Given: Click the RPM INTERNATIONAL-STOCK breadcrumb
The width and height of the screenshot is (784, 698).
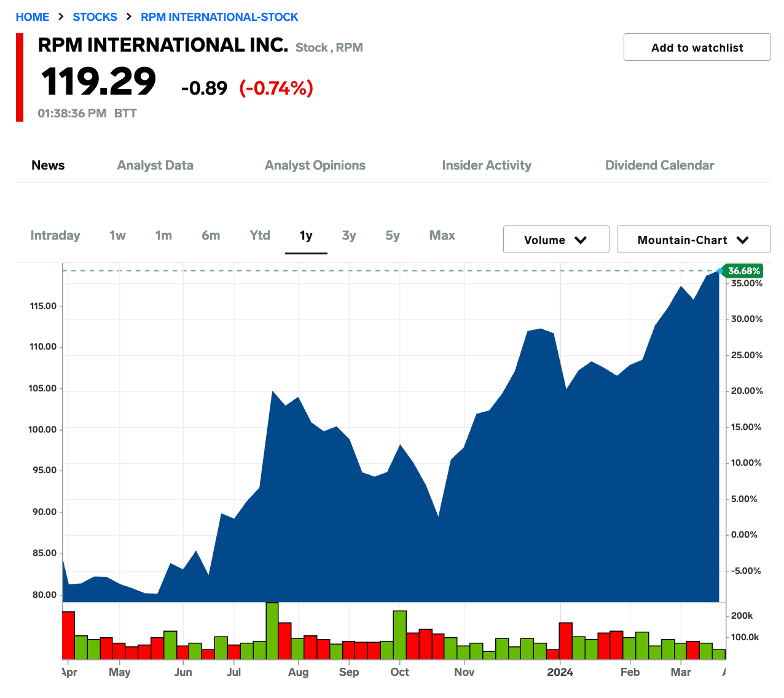Looking at the screenshot, I should click(219, 17).
